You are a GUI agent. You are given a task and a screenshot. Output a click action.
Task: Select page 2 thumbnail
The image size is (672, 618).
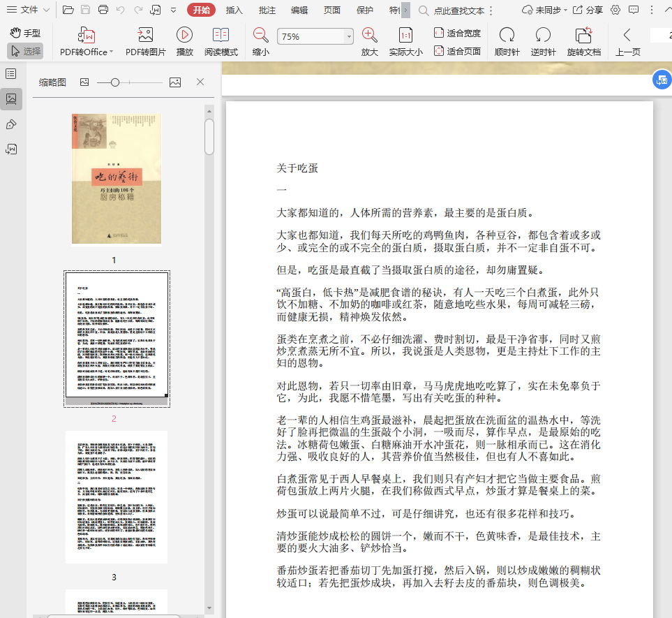click(x=117, y=339)
